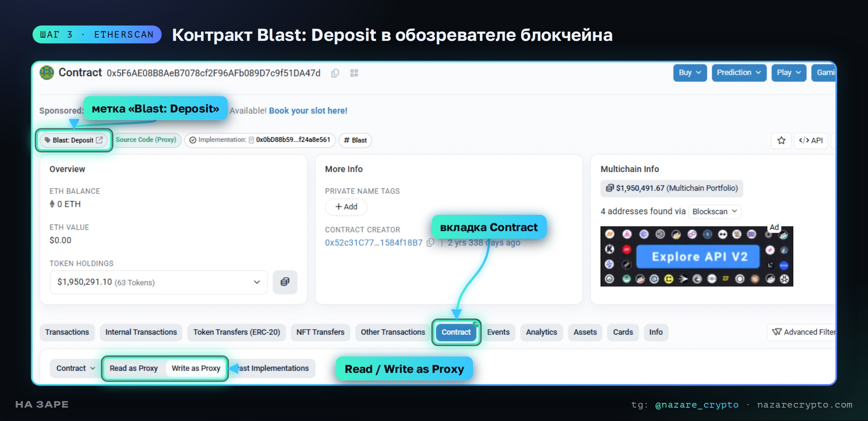The width and height of the screenshot is (868, 421).
Task: Click the # Blast label tag
Action: tap(355, 140)
